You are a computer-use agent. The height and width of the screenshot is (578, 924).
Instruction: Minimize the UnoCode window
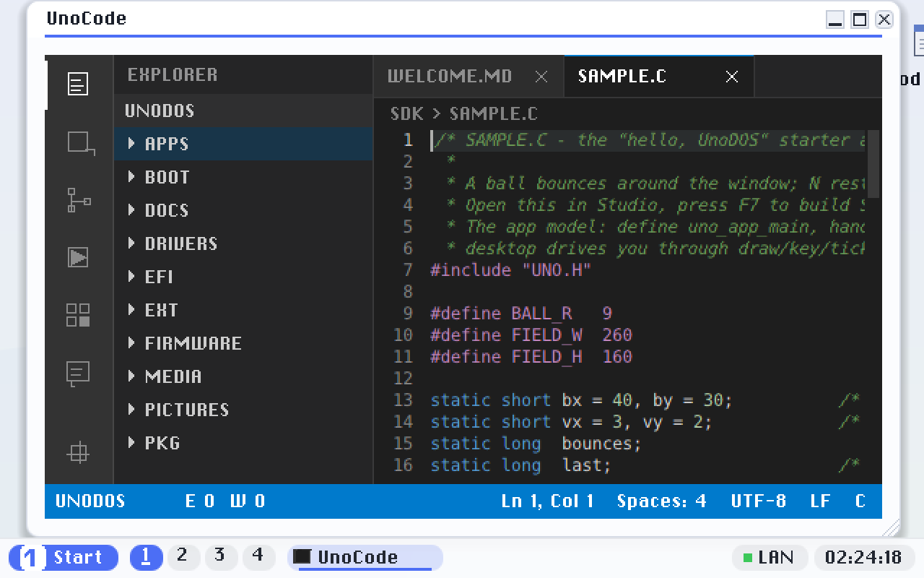[x=835, y=20]
